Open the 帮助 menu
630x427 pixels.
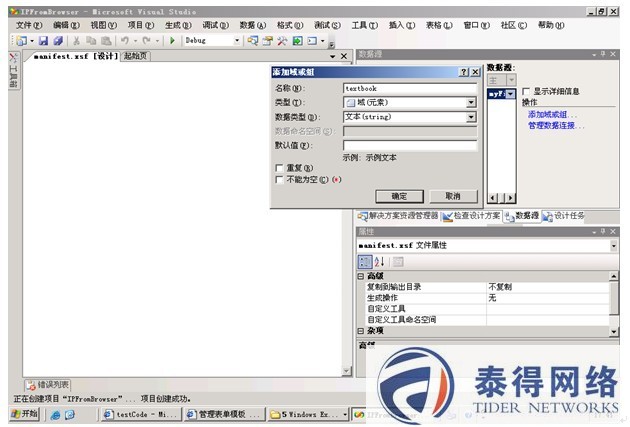[x=551, y=25]
